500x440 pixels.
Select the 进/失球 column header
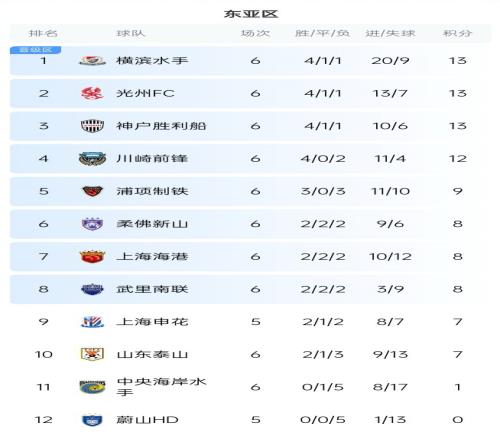click(390, 33)
